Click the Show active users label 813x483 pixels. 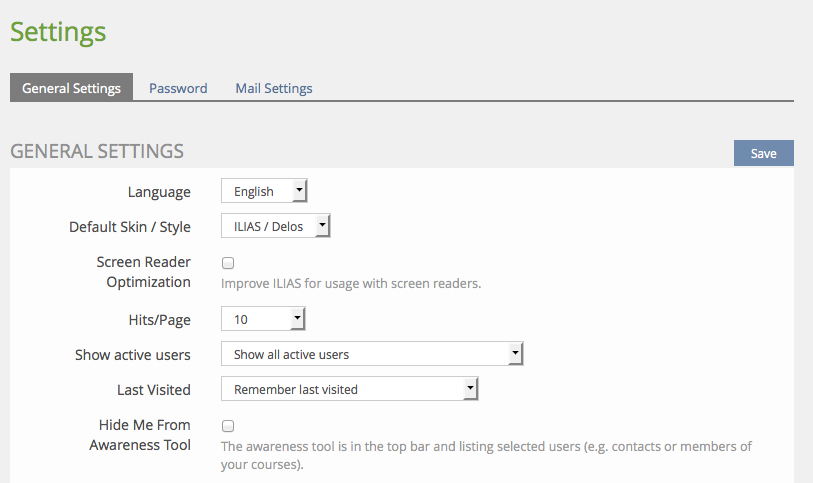133,355
